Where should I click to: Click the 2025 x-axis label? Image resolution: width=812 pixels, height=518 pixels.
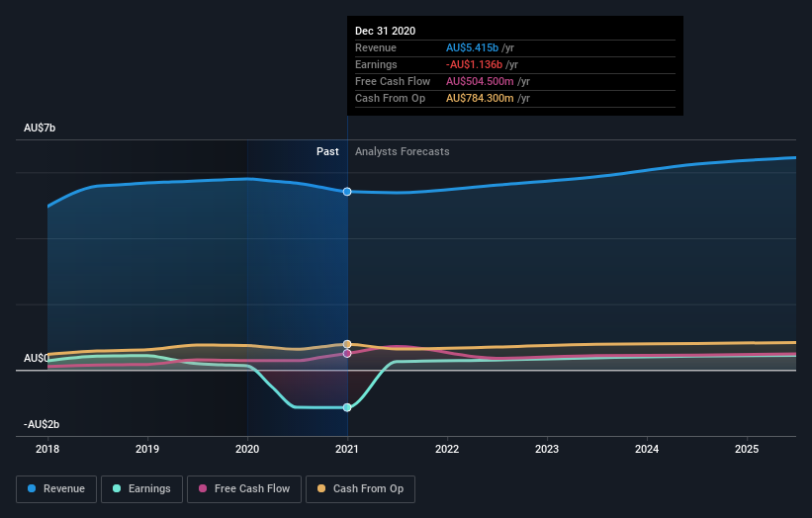coord(747,449)
